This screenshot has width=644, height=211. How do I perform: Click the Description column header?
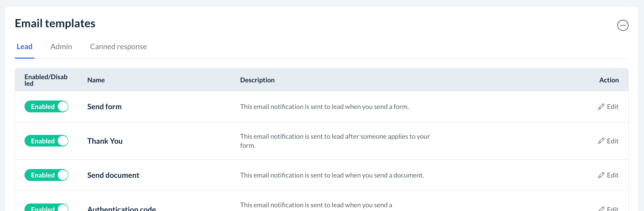click(x=257, y=80)
